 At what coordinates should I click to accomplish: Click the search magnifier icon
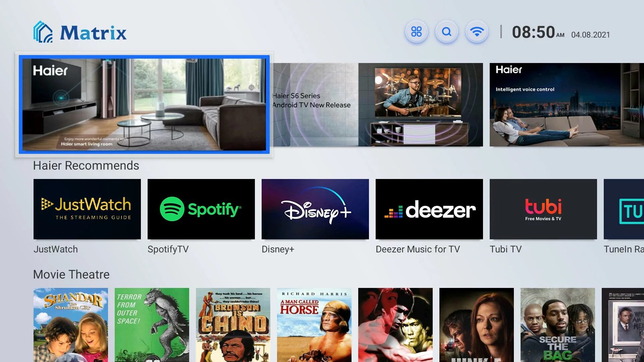tap(446, 32)
